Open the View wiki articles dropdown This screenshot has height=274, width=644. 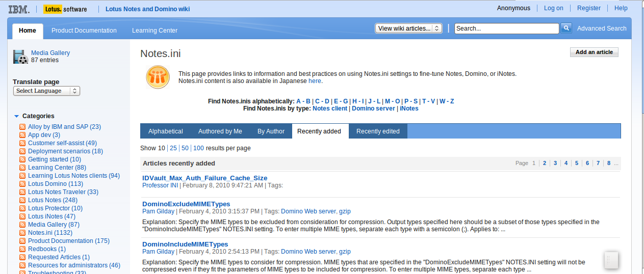click(408, 29)
